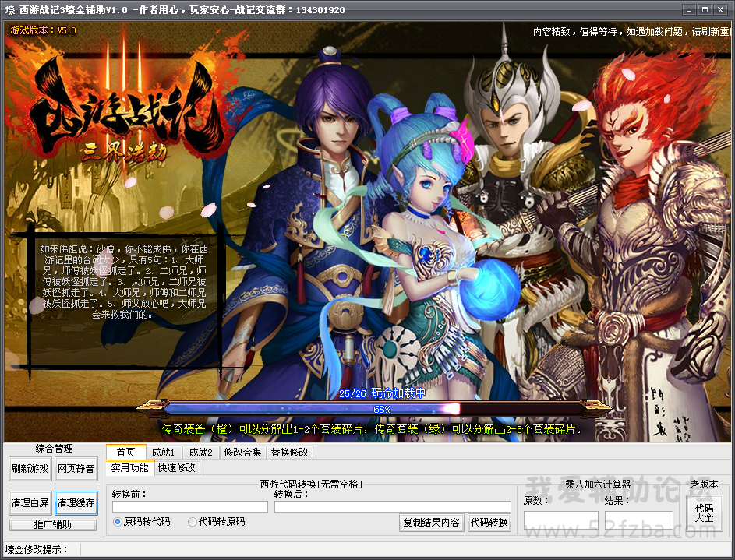Focus the 转换后 output field

(x=393, y=507)
